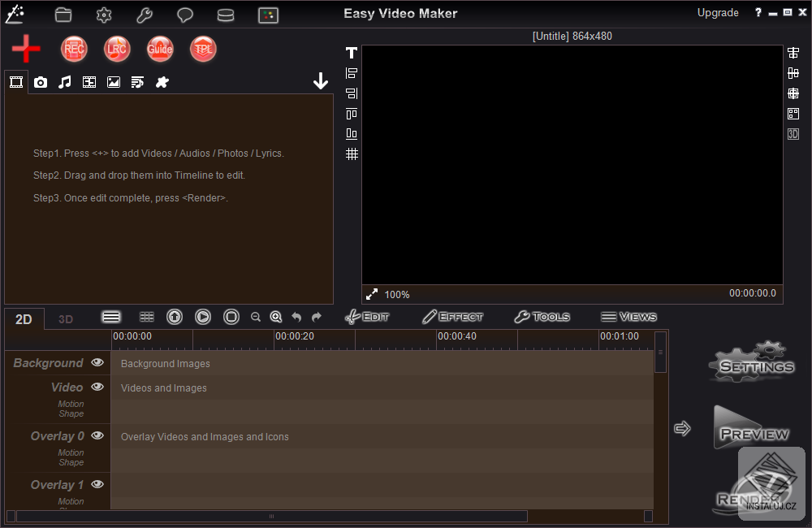Image resolution: width=812 pixels, height=528 pixels.
Task: Open the project folder icon in the title bar
Action: click(63, 15)
